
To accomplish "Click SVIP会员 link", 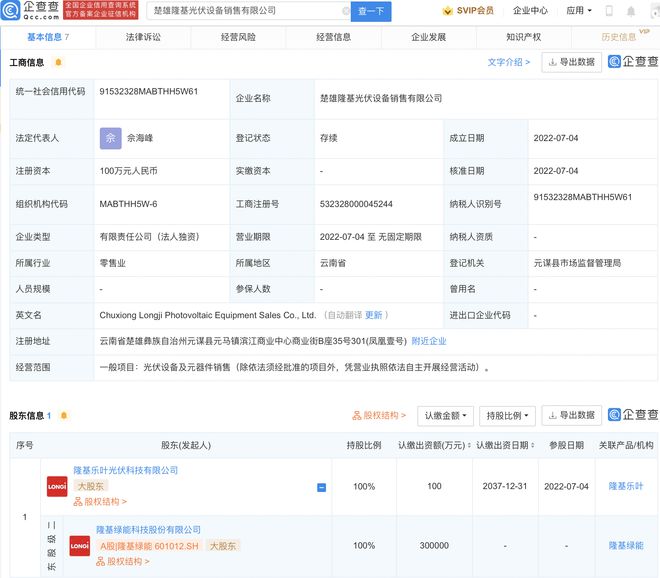I will [475, 11].
